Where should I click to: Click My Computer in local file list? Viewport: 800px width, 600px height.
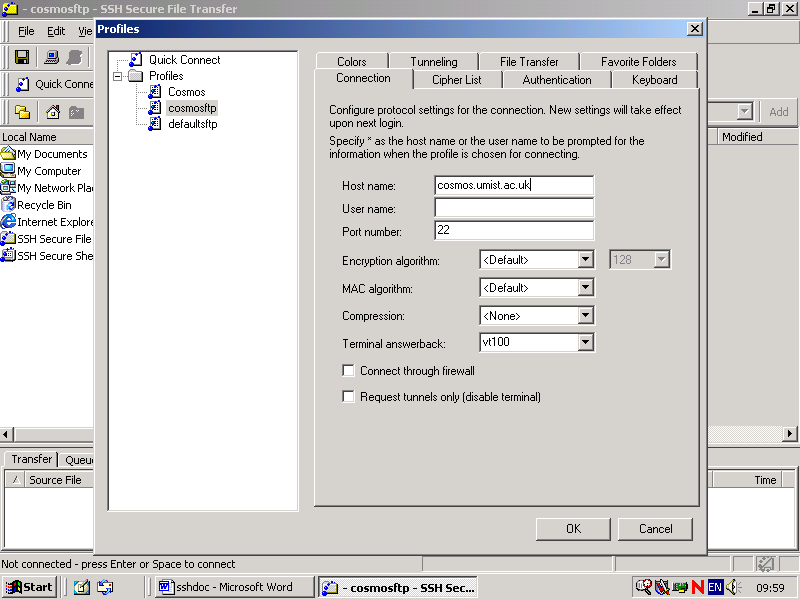click(x=48, y=171)
